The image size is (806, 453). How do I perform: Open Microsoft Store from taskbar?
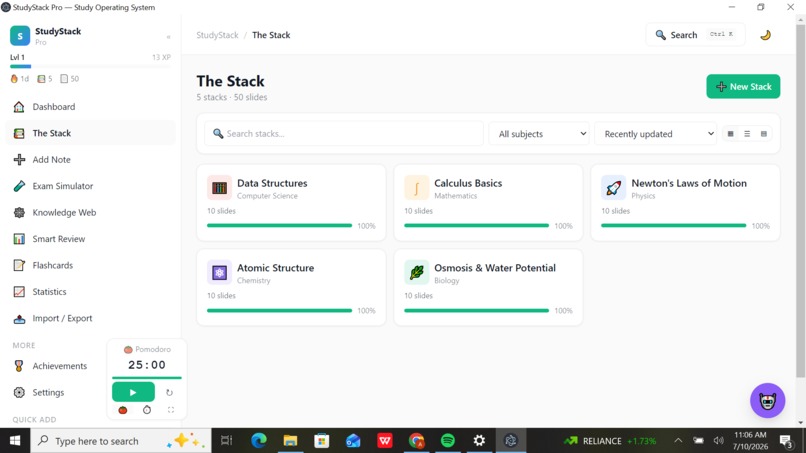[322, 441]
